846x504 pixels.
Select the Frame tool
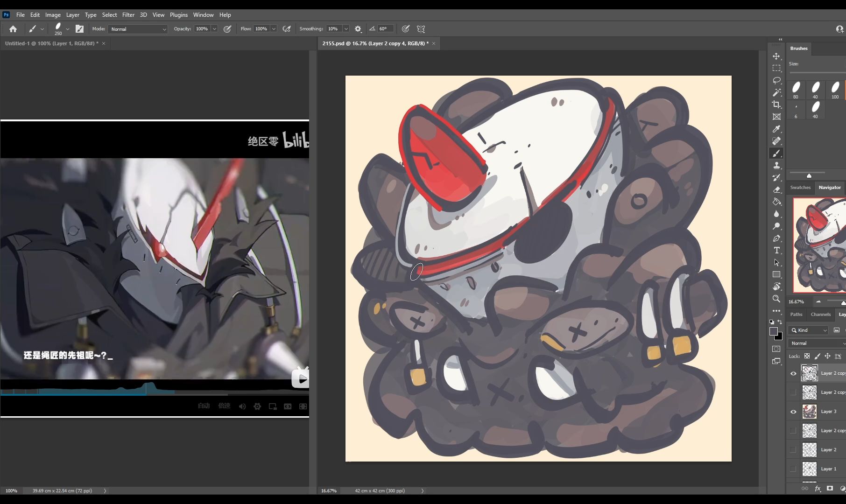coord(776,117)
